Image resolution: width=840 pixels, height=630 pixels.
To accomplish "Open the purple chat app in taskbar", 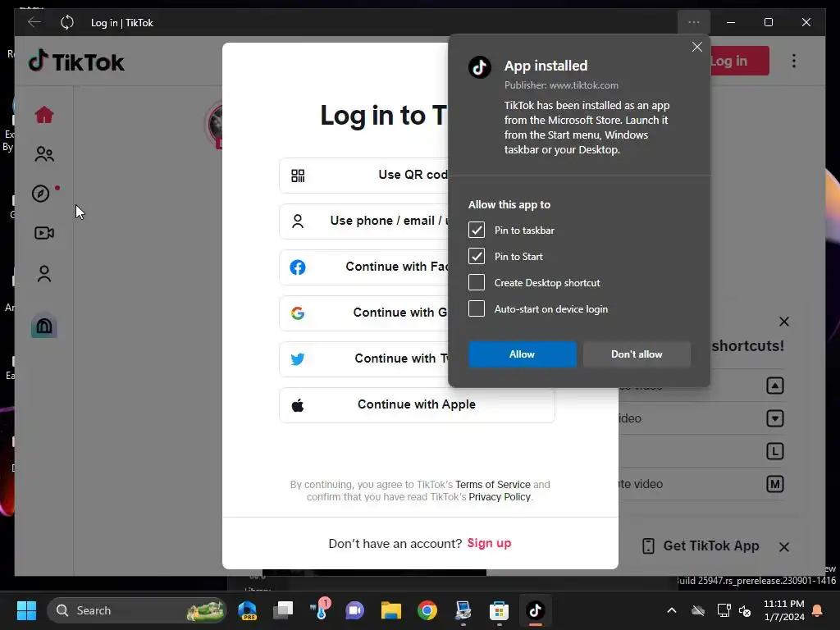I will tap(354, 610).
